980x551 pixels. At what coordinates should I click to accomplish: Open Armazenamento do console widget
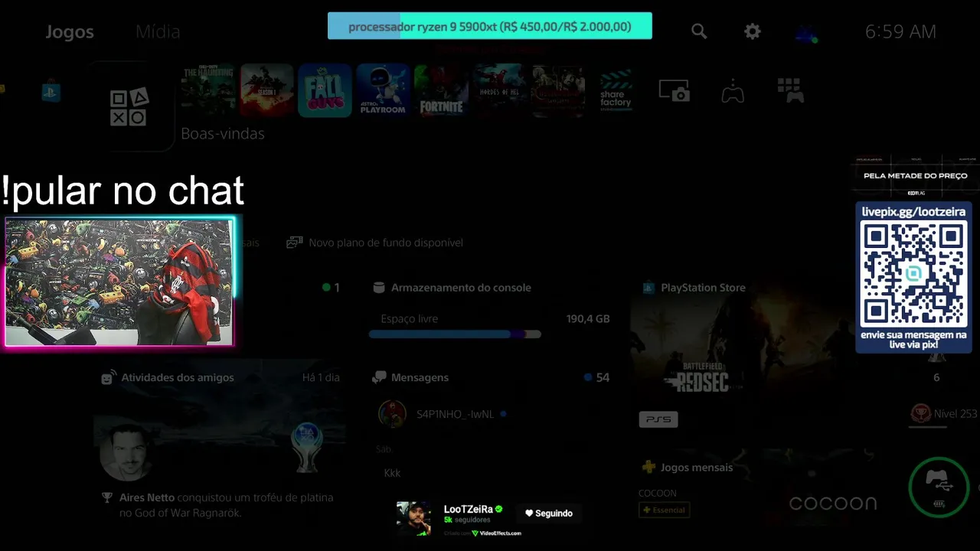pos(461,288)
